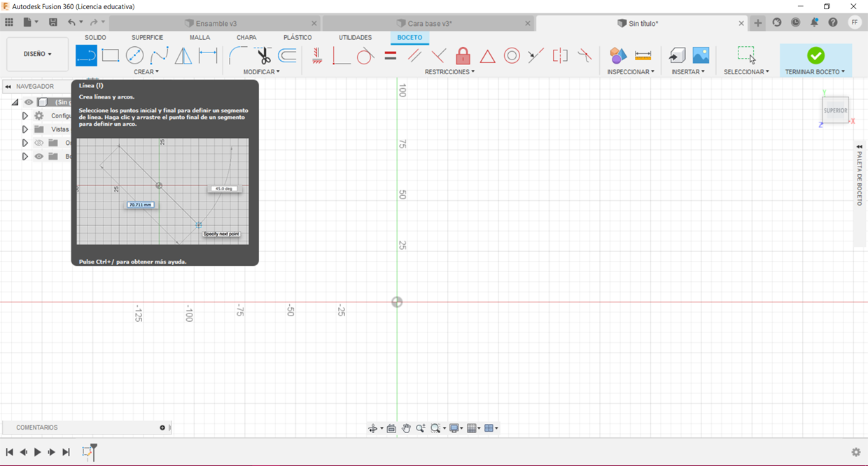Screen dimensions: 868x466
Task: Jump to timeline end
Action: coord(66,452)
